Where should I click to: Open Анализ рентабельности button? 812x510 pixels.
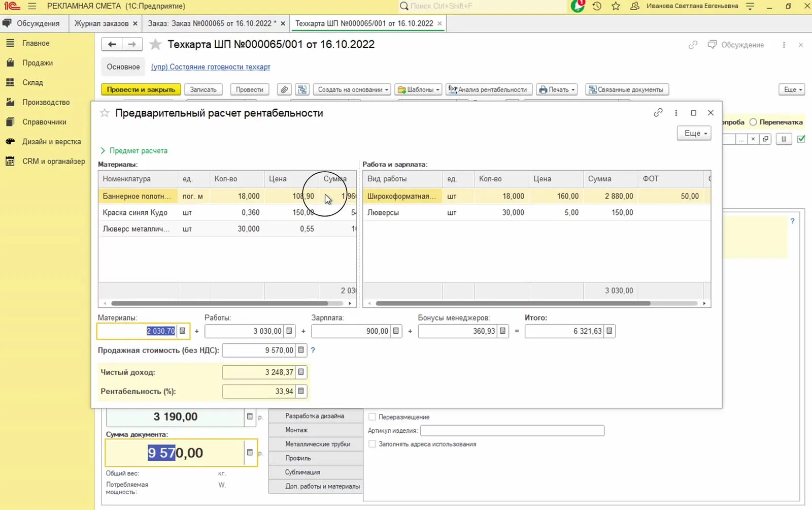coord(489,89)
